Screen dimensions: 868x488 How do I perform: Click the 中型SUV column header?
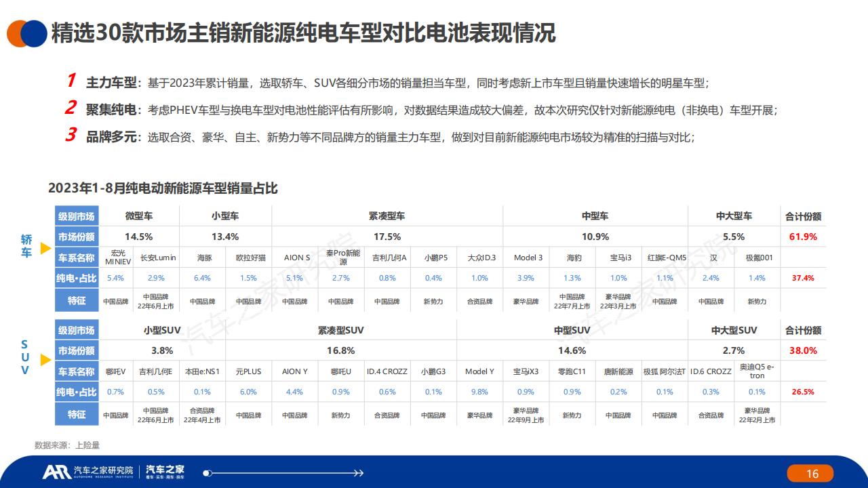pyautogui.click(x=572, y=330)
